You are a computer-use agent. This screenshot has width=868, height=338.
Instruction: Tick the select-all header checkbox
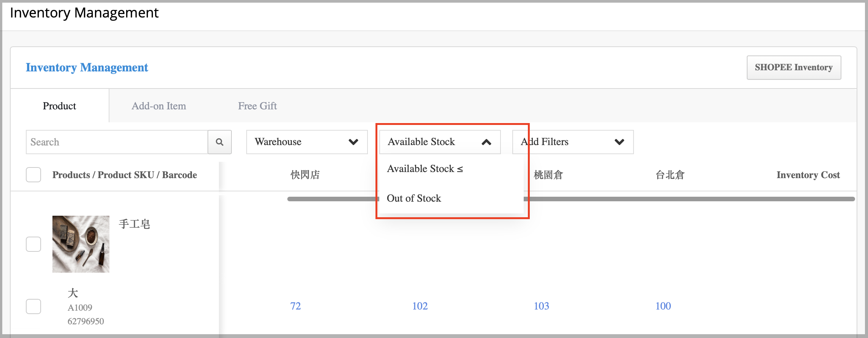pyautogui.click(x=33, y=175)
